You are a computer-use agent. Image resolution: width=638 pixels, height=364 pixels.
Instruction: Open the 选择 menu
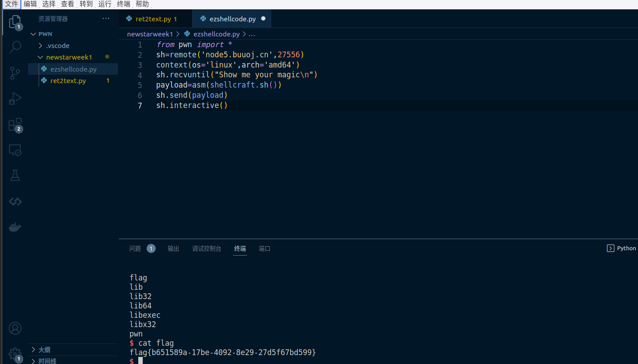click(x=49, y=4)
